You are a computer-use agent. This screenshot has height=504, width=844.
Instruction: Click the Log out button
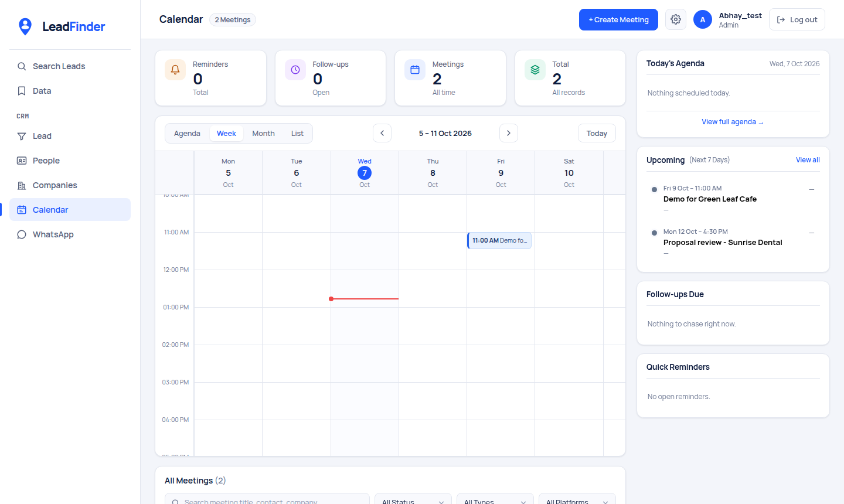coord(797,19)
